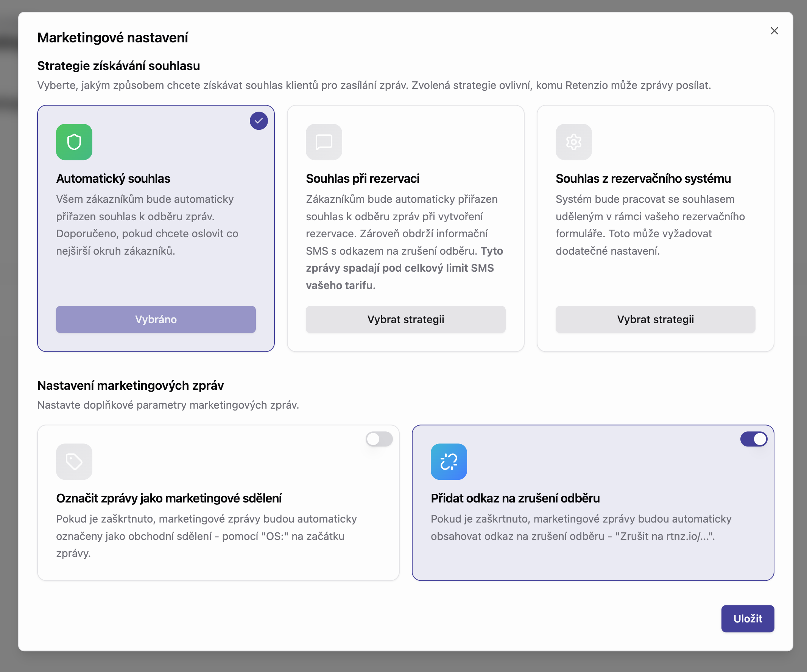Disable the unsubscribe link toggle
The width and height of the screenshot is (807, 672).
tap(753, 439)
